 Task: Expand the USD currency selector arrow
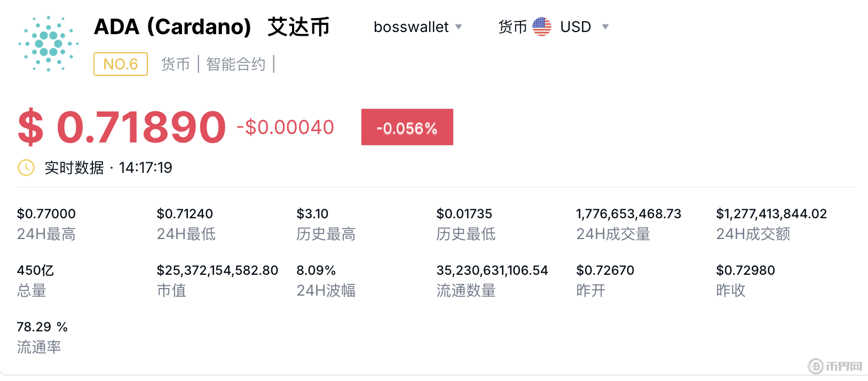tap(605, 27)
